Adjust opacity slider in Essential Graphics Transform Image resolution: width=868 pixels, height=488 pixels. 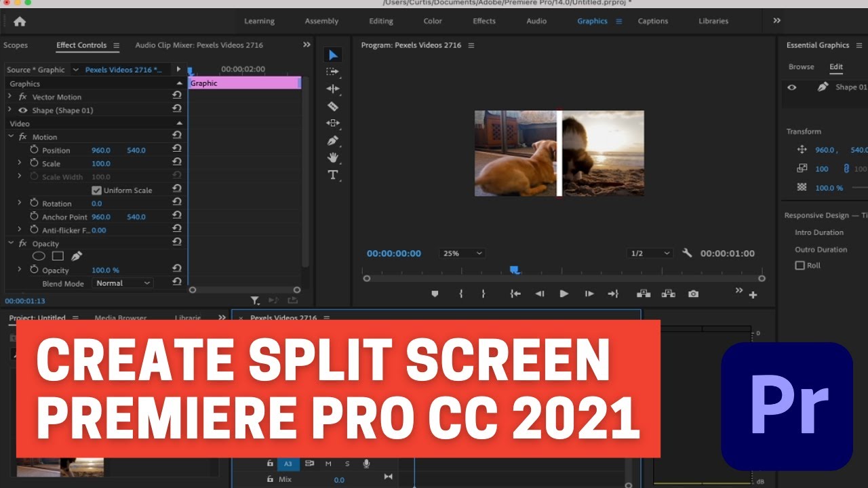860,188
